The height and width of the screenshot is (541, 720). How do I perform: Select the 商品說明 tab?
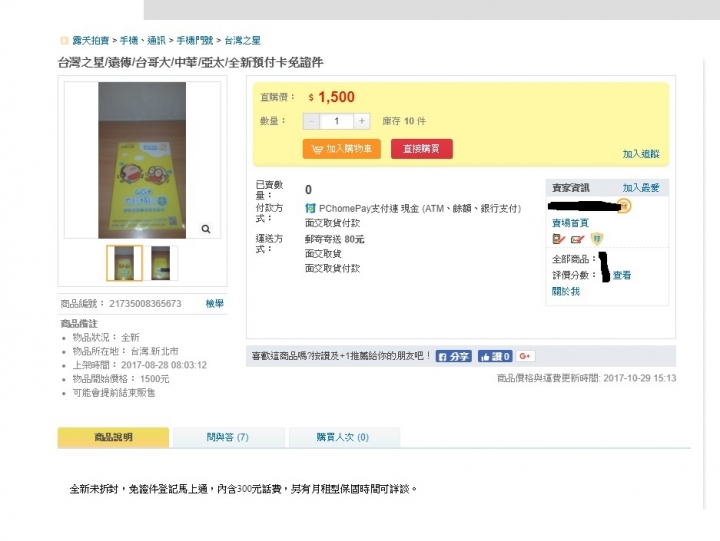[x=113, y=437]
